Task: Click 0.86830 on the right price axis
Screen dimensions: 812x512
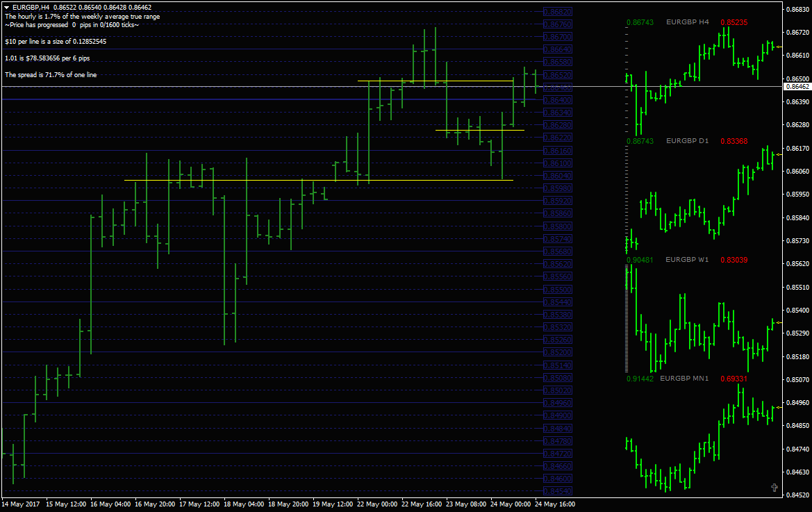Action: click(797, 9)
